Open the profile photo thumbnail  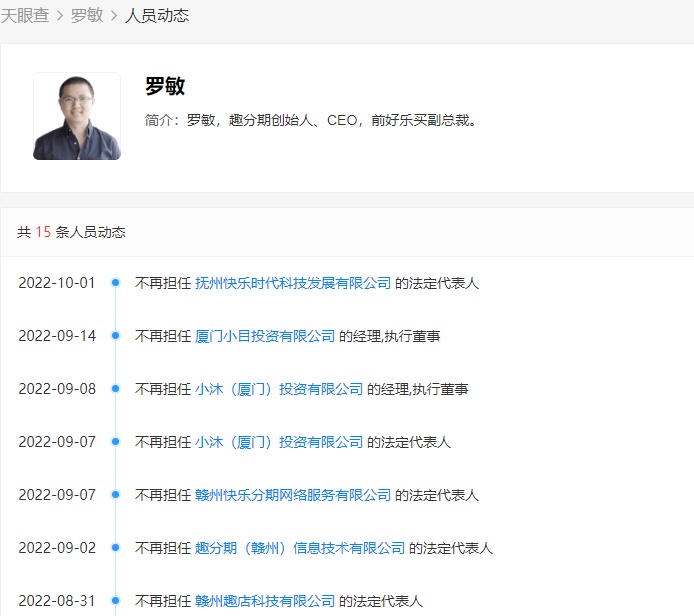(x=77, y=116)
